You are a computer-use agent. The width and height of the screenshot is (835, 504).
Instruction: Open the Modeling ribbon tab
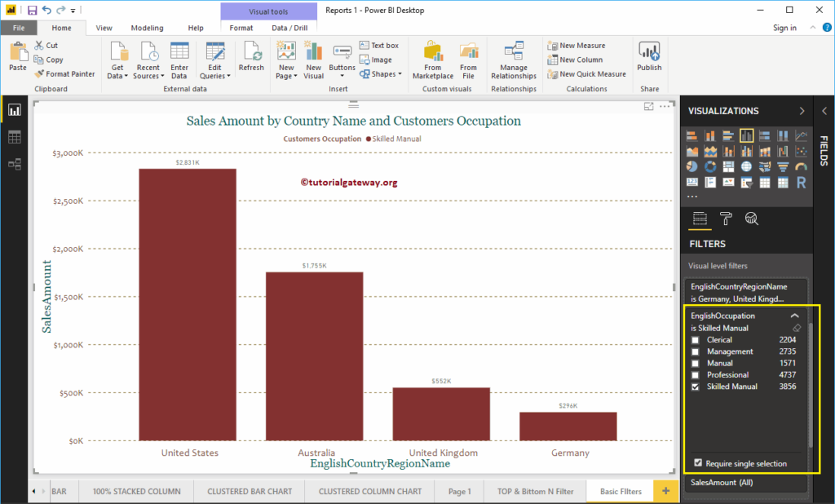[x=147, y=28]
